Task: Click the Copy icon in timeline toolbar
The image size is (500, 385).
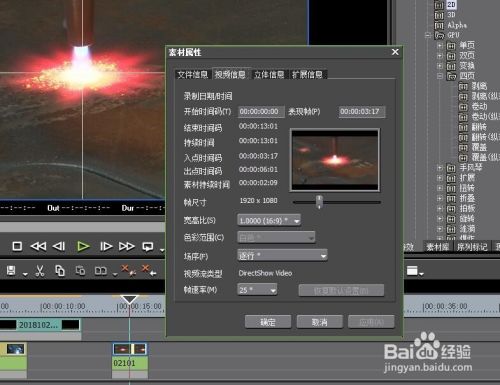Action: pos(60,271)
